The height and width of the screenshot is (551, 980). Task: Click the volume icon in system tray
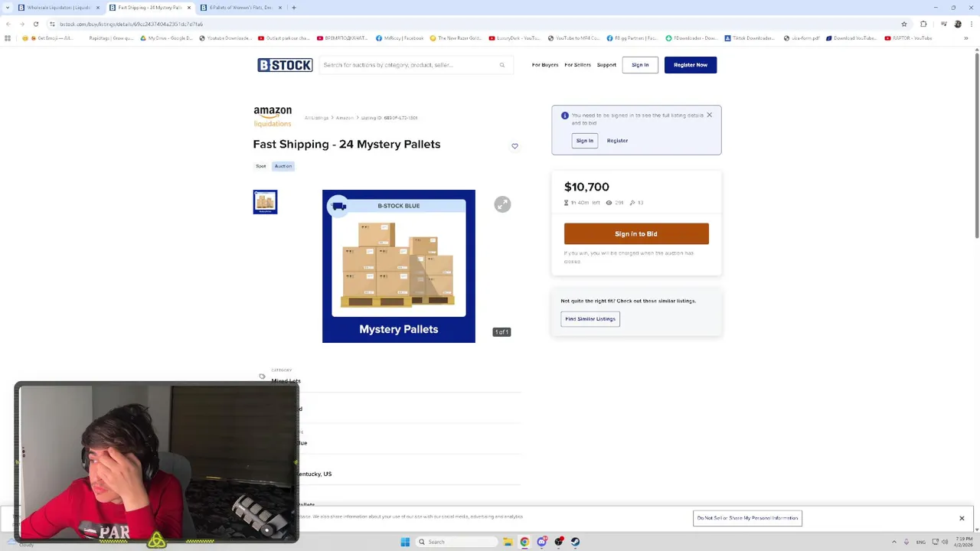tap(945, 542)
